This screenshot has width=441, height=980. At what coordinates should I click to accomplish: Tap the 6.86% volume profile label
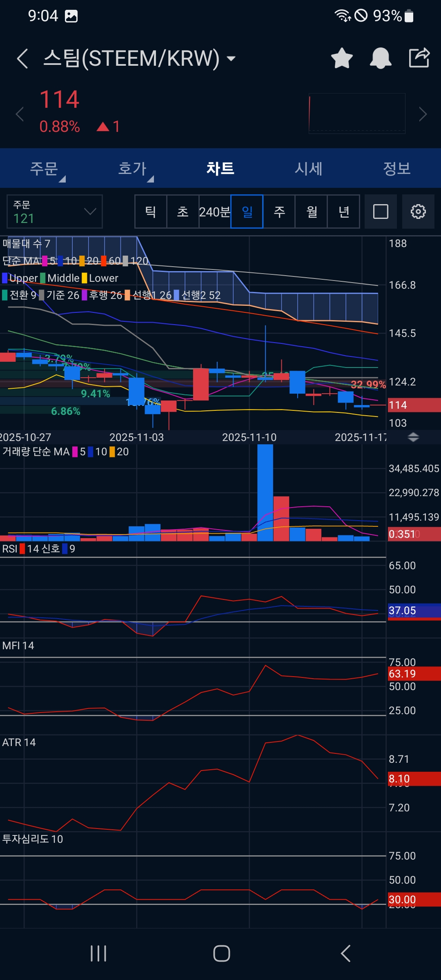click(x=66, y=411)
